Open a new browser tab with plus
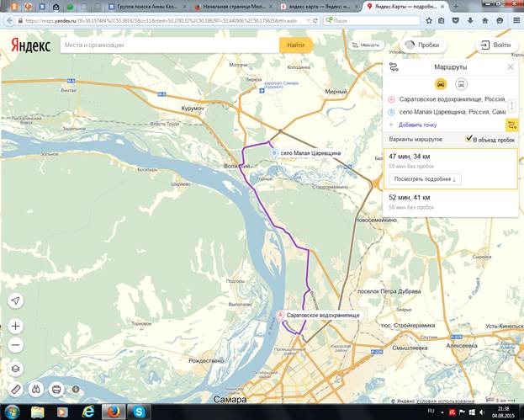Image resolution: width=524 pixels, height=420 pixels. click(455, 7)
